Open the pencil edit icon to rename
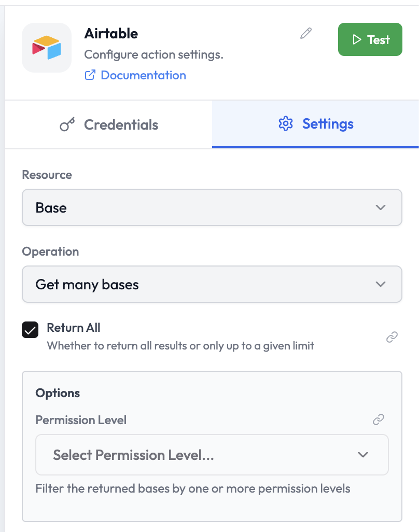This screenshot has height=532, width=419. 306,33
